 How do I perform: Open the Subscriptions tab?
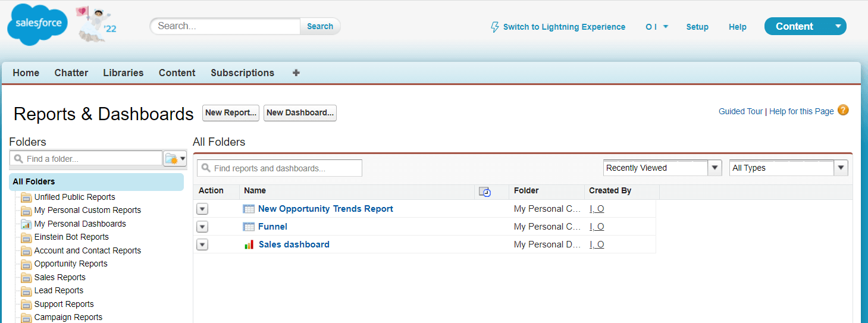[242, 73]
